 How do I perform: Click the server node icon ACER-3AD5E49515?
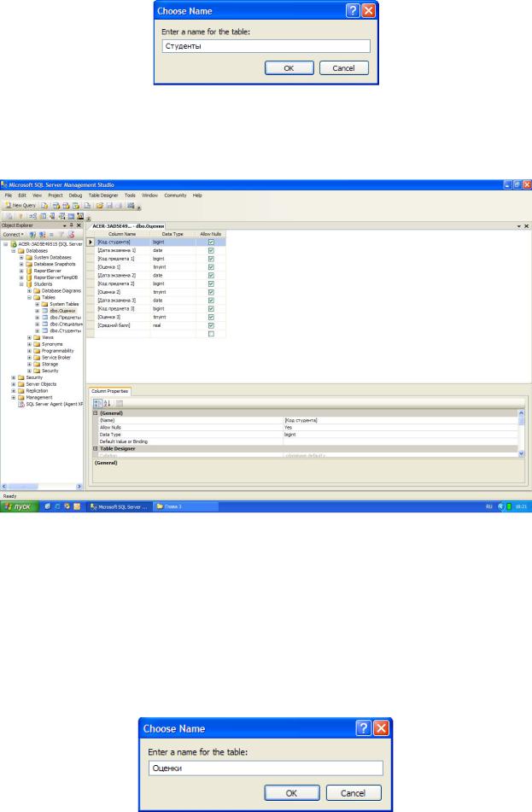click(14, 244)
